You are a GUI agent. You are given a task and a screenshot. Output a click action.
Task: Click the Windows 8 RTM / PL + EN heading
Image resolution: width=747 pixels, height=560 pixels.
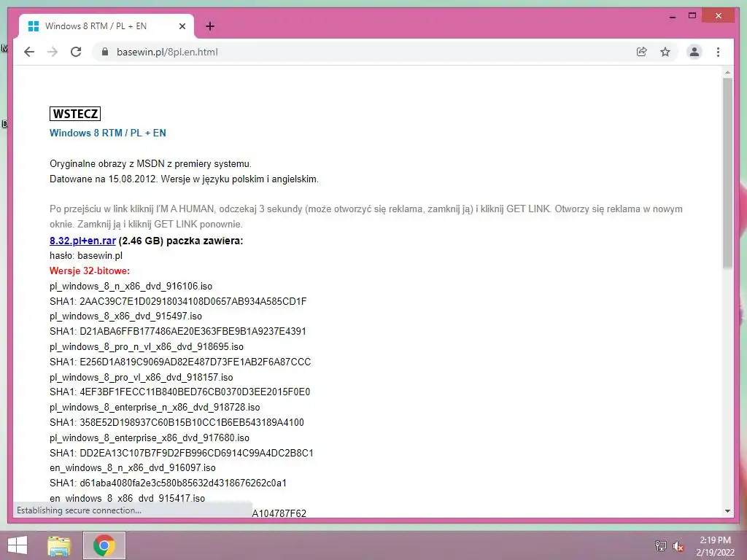pyautogui.click(x=108, y=133)
